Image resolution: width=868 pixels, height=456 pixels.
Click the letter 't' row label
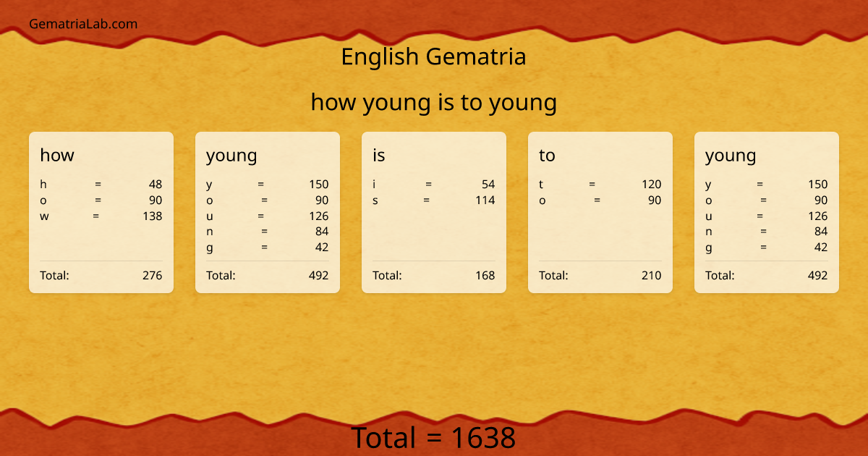[x=541, y=184]
